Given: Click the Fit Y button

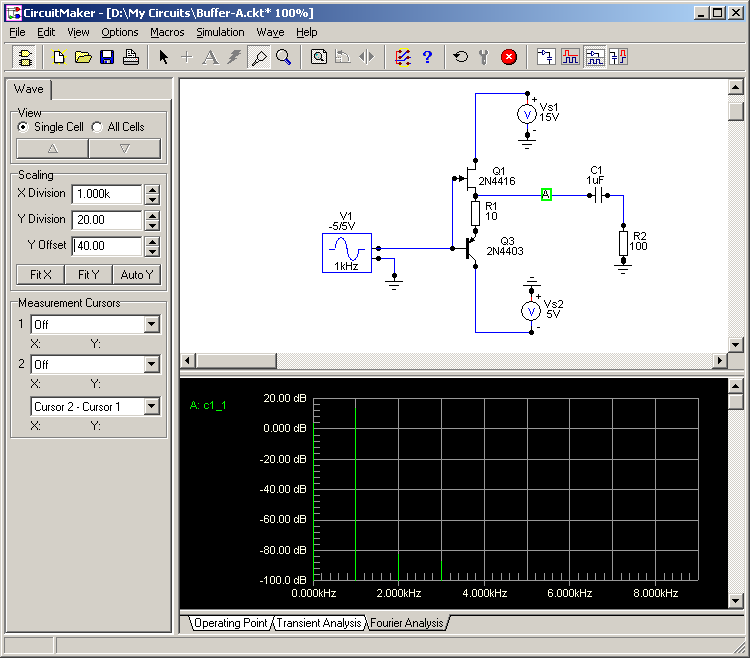Looking at the screenshot, I should pyautogui.click(x=88, y=275).
